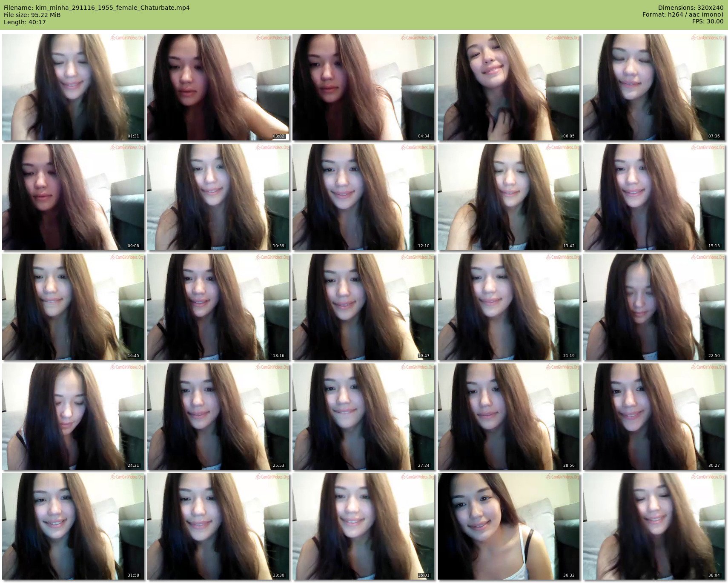
Task: Select the frame marked 03:02
Action: 218,87
